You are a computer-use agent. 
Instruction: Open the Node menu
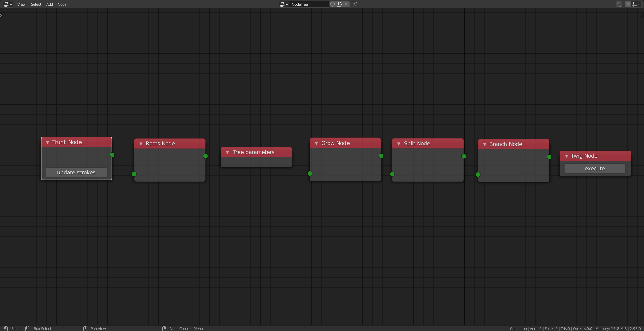point(62,4)
